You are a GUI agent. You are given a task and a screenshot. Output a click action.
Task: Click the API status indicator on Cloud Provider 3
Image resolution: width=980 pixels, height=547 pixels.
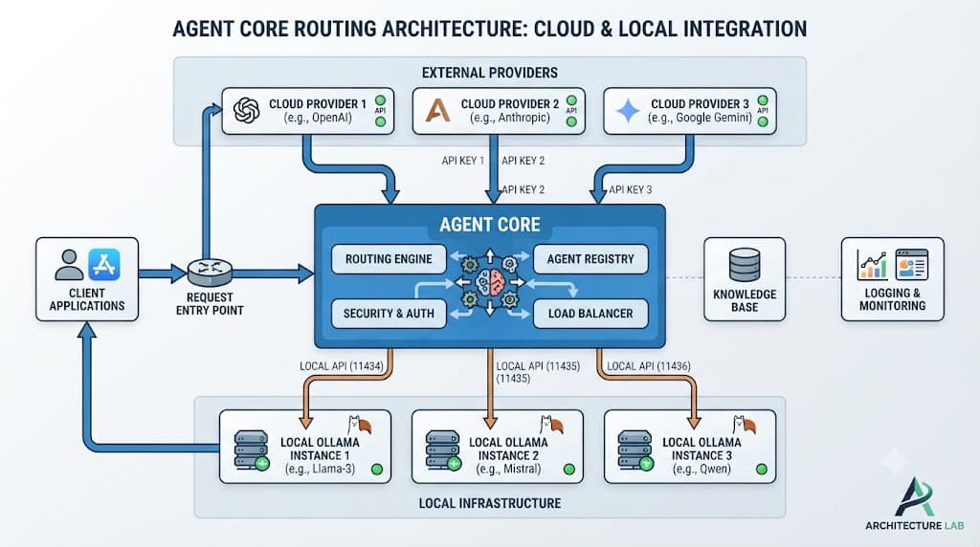[763, 111]
